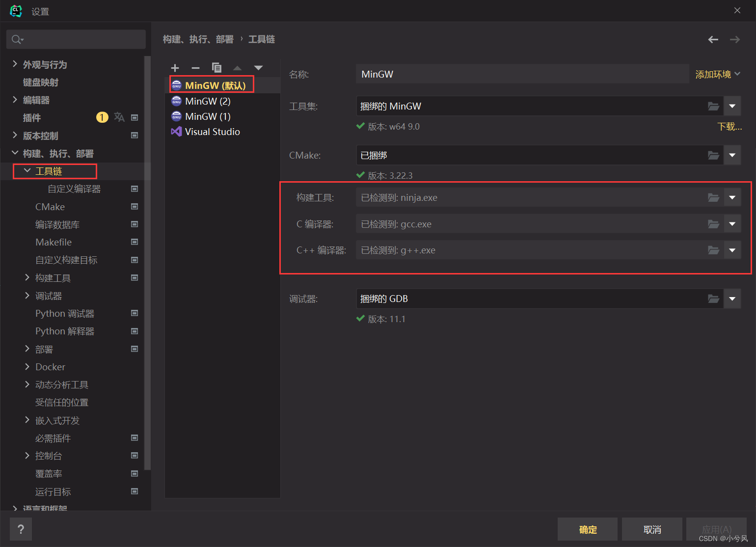Click project-level icon beside 覆盖率
This screenshot has width=756, height=547.
[135, 473]
